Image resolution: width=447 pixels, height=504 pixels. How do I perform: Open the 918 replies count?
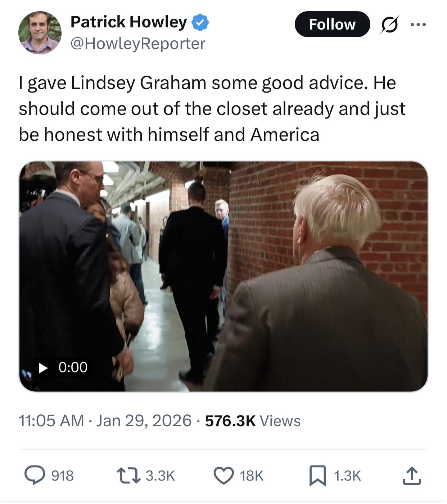pyautogui.click(x=63, y=476)
